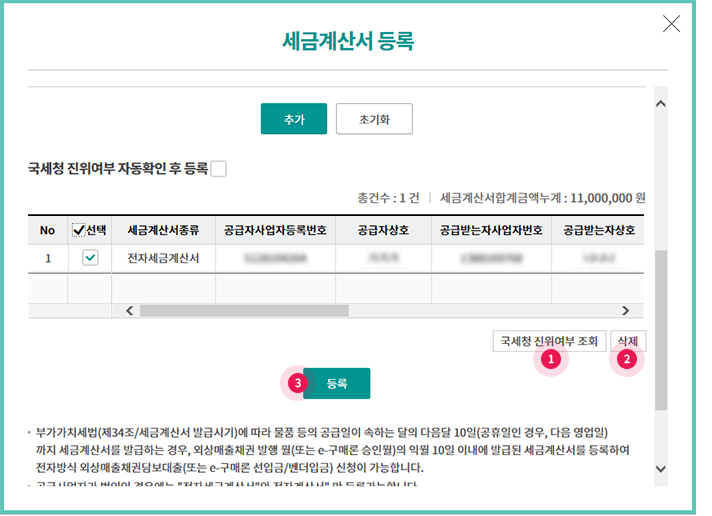Close the 세금계산서 등록 dialog with X
Screen dimensions: 712x516
coord(671,24)
